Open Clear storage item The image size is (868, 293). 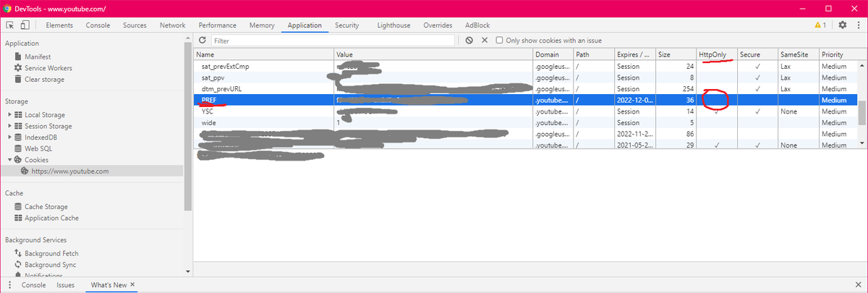point(44,80)
